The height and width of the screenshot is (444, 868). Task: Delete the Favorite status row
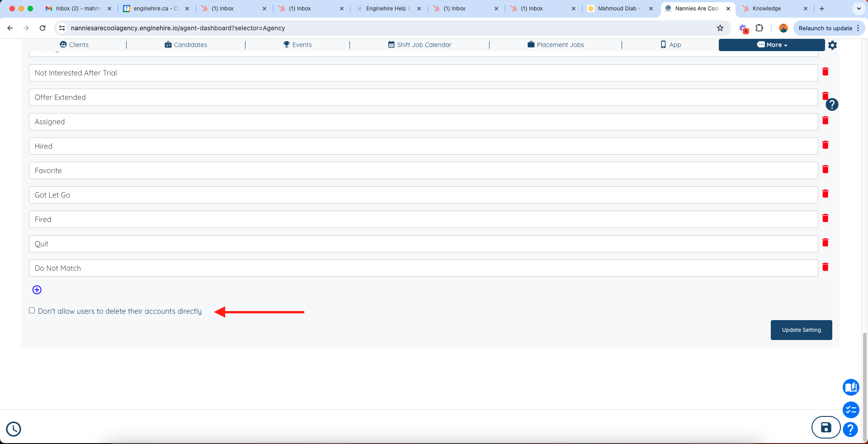pos(825,169)
